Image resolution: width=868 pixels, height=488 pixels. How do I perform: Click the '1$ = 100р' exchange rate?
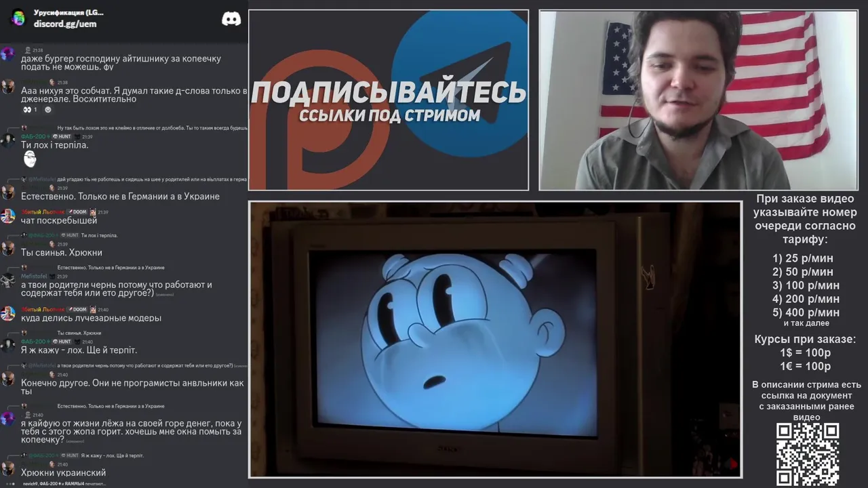tap(805, 352)
